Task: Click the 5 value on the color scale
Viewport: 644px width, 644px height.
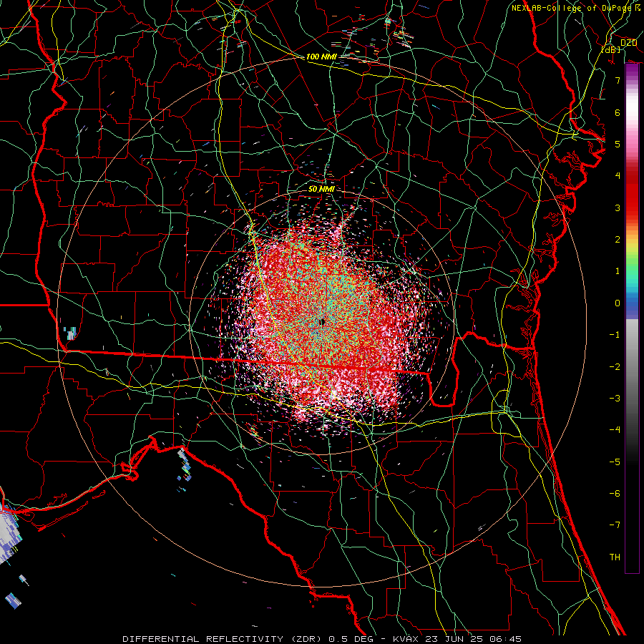Action: [618, 144]
